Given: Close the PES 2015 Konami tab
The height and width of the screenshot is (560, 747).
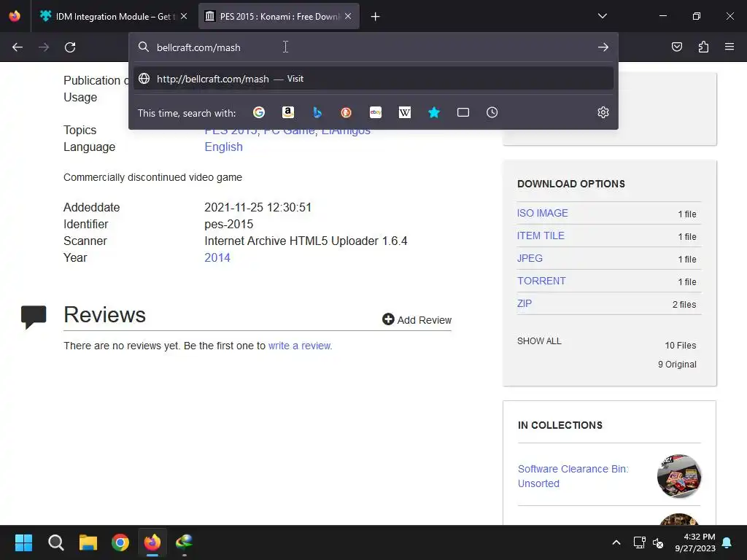Looking at the screenshot, I should (x=348, y=16).
